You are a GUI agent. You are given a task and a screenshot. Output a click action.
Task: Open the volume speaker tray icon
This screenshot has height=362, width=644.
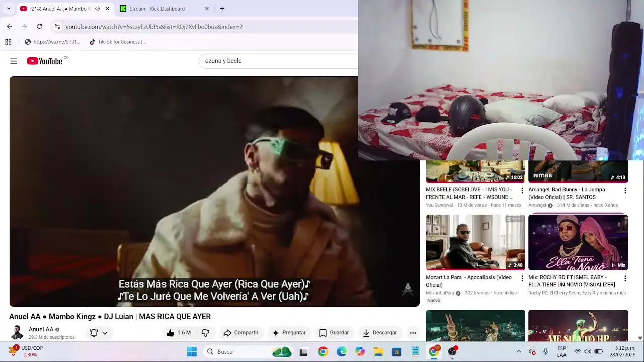588,352
